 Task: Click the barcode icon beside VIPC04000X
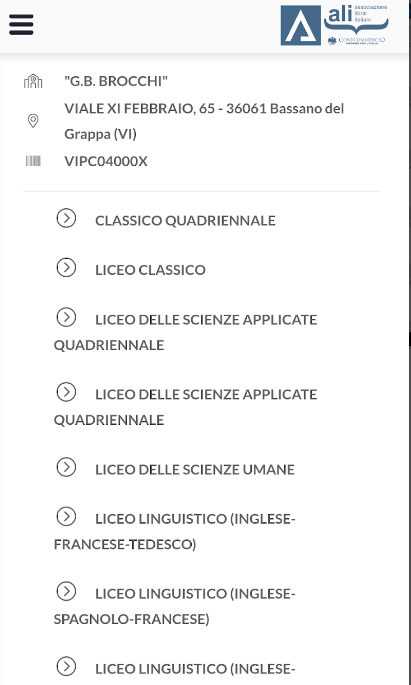[x=33, y=161]
